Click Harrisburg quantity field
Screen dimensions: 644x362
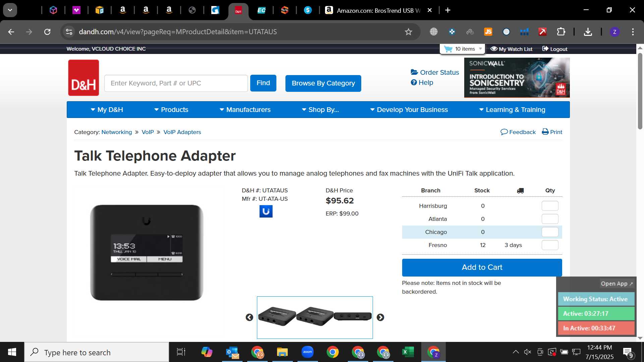550,206
